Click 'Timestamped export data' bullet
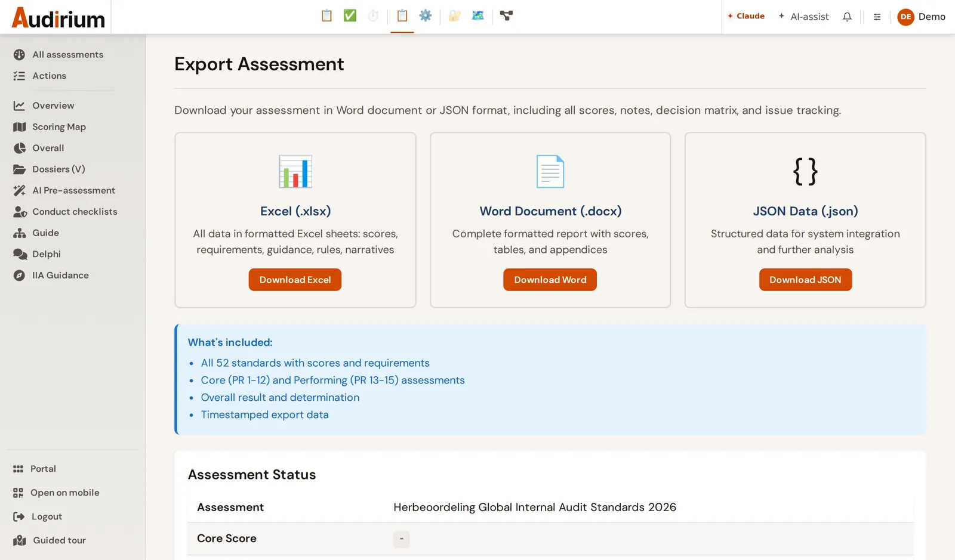 pos(264,415)
